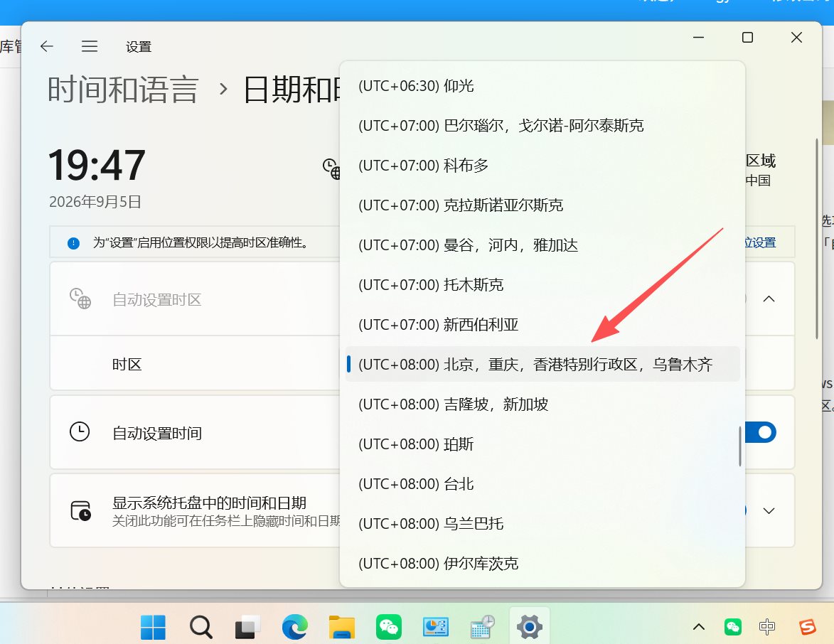The image size is (834, 644).
Task: Click the time zone list scrollbar thumb
Action: click(740, 446)
